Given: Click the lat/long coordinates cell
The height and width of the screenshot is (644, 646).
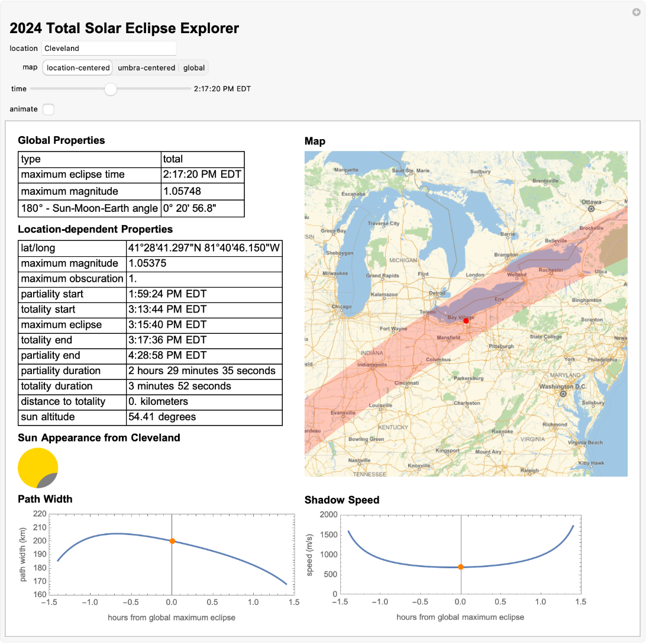Looking at the screenshot, I should 205,247.
